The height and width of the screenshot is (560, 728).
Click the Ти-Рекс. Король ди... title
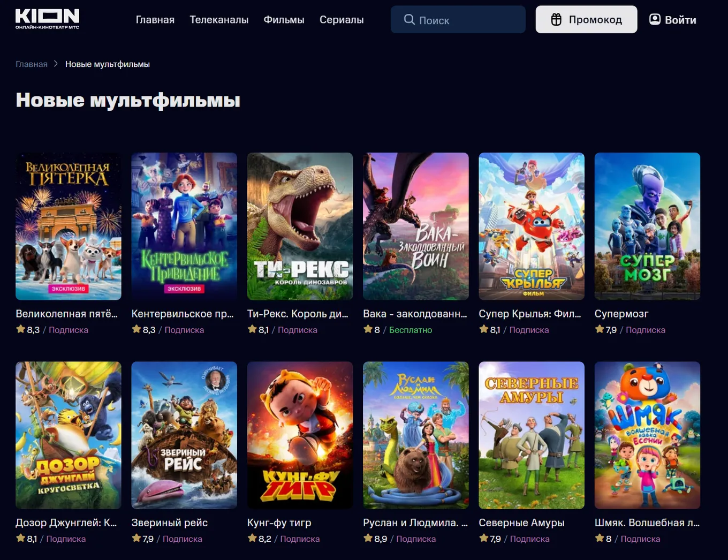pyautogui.click(x=298, y=314)
